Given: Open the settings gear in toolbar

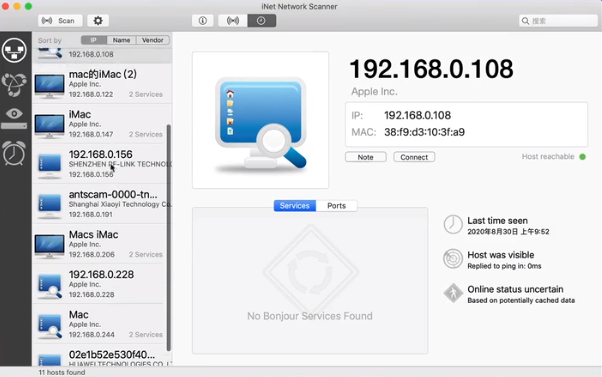Looking at the screenshot, I should [x=98, y=21].
